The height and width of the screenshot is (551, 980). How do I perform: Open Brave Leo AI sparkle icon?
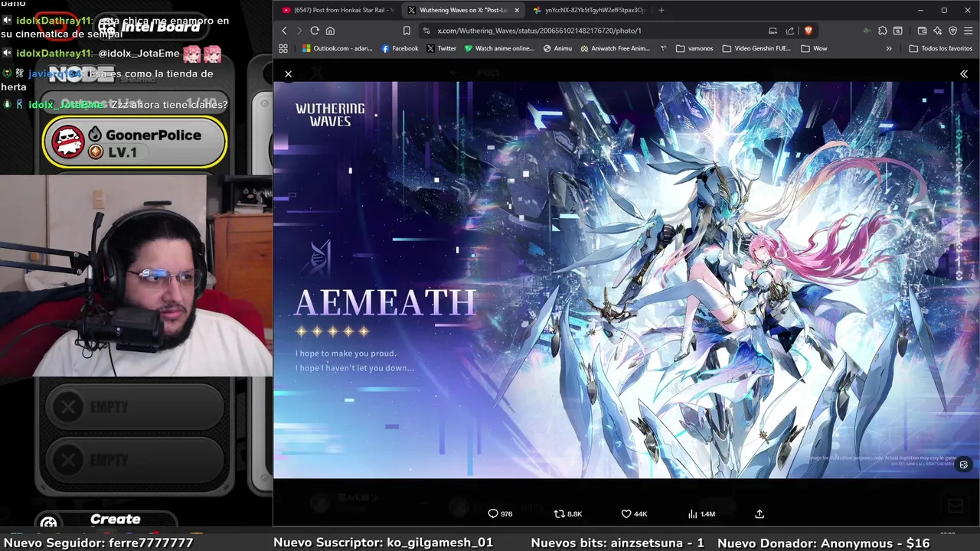[x=937, y=31]
